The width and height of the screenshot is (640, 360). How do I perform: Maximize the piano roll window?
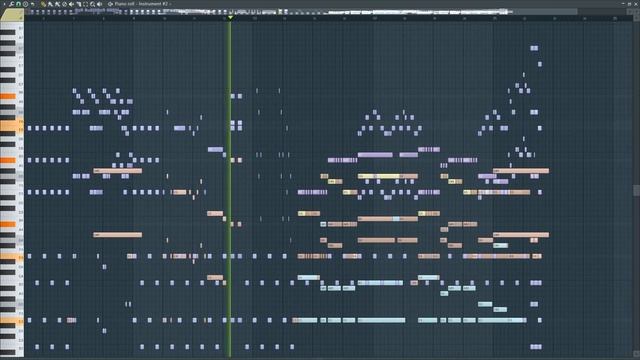[630, 3]
